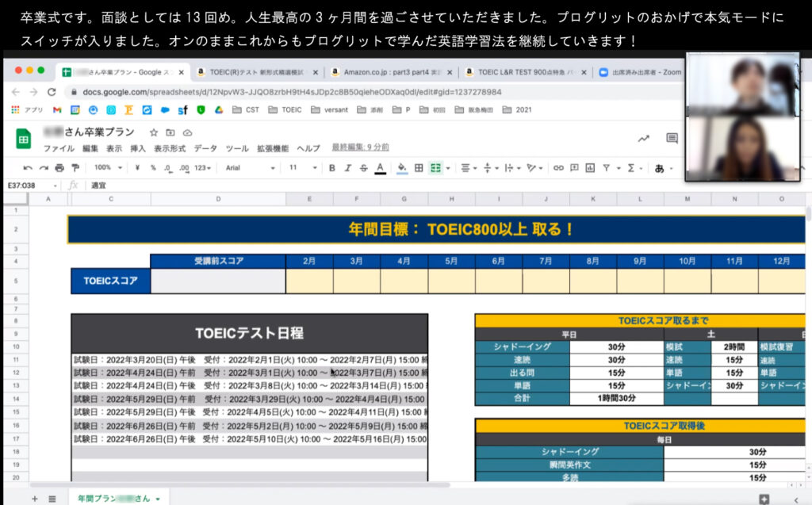Click the borders icon
This screenshot has width=812, height=505.
coord(419,168)
